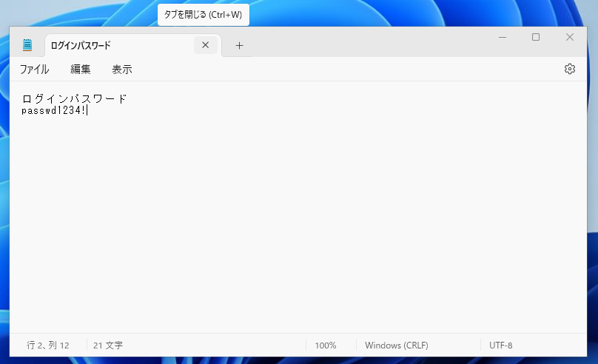Open the settings gear icon
The width and height of the screenshot is (598, 364).
pyautogui.click(x=569, y=69)
